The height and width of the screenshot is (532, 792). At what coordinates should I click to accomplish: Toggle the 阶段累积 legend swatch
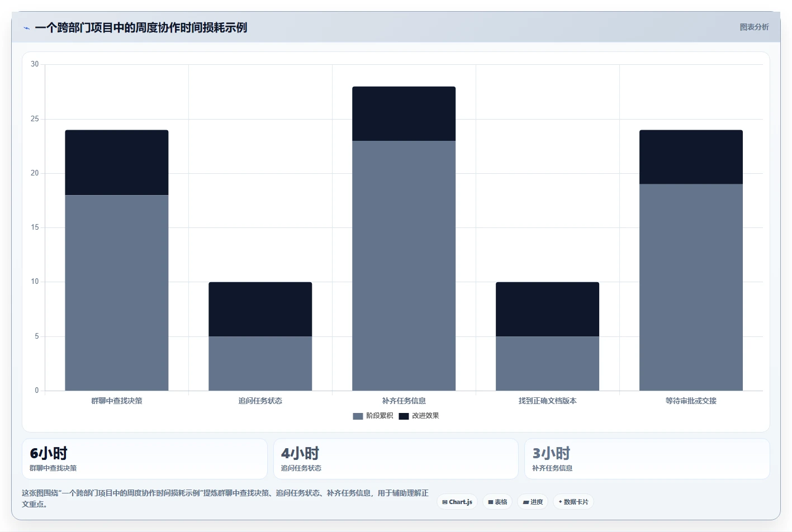point(358,416)
